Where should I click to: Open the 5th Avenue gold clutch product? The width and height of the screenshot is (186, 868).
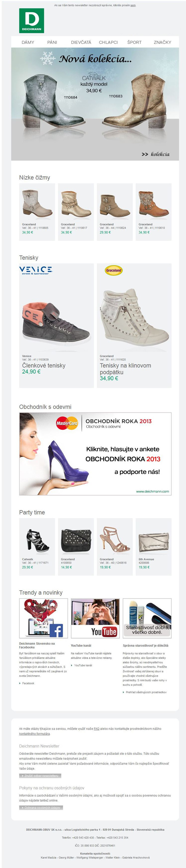(153, 546)
